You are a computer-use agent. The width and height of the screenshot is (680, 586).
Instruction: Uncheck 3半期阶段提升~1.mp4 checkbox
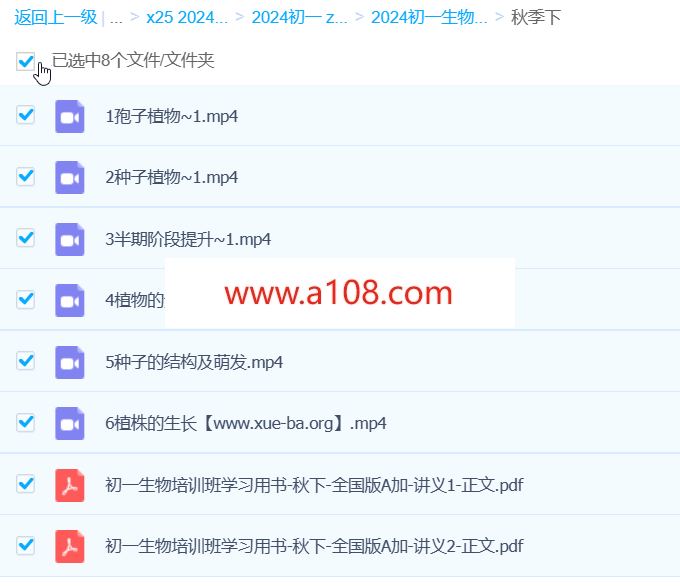point(26,238)
